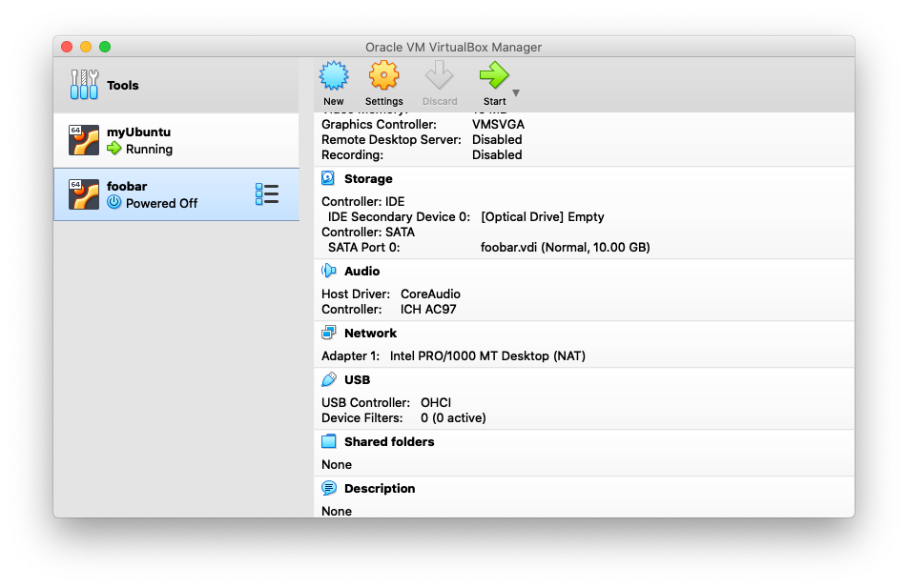Click the CoreAudio host driver value
The image size is (908, 588).
430,294
